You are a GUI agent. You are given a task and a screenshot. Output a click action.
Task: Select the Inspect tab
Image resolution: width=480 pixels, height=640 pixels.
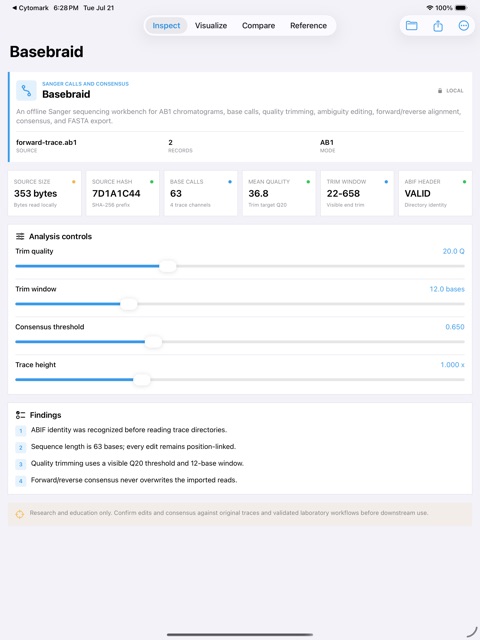(x=166, y=26)
